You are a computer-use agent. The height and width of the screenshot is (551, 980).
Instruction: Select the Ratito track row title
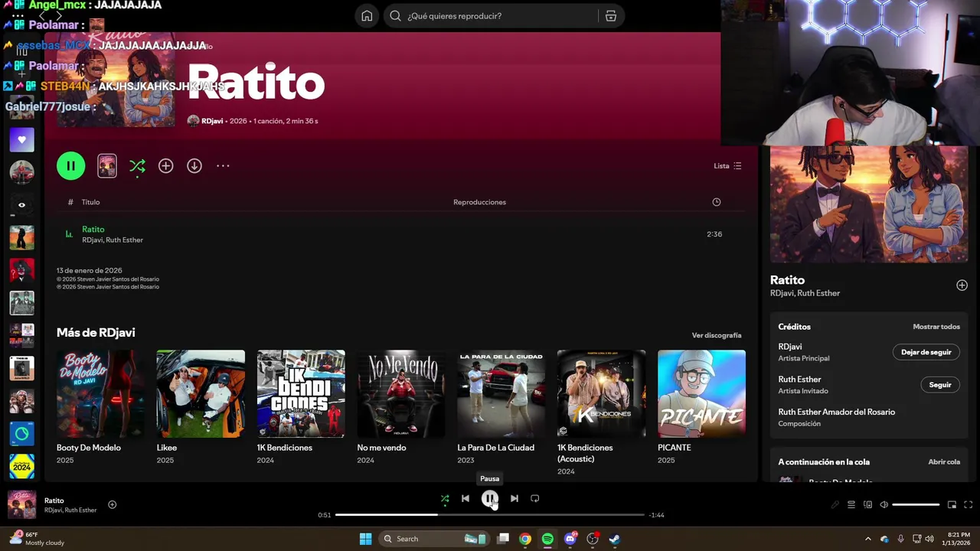93,229
